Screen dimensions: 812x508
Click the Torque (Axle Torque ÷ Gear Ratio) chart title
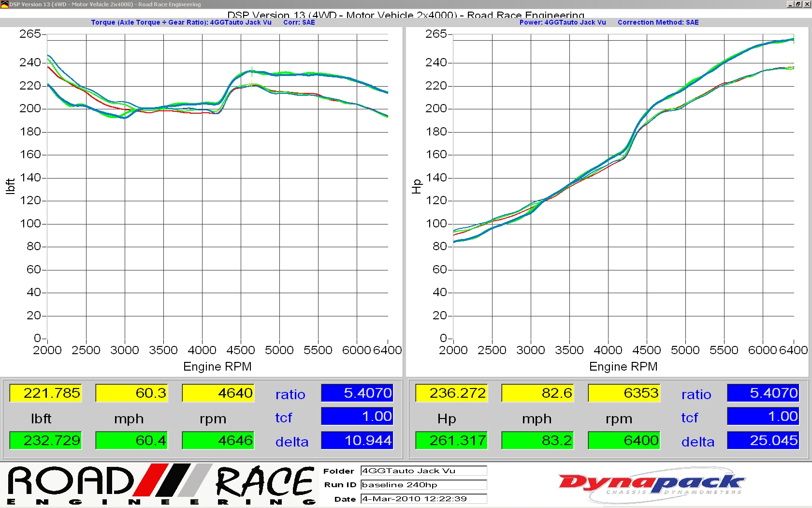(181, 22)
